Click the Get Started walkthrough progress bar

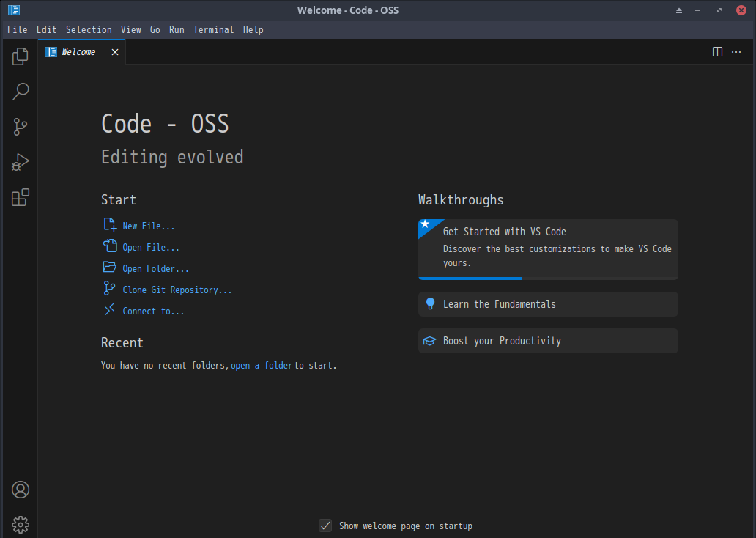coord(548,279)
